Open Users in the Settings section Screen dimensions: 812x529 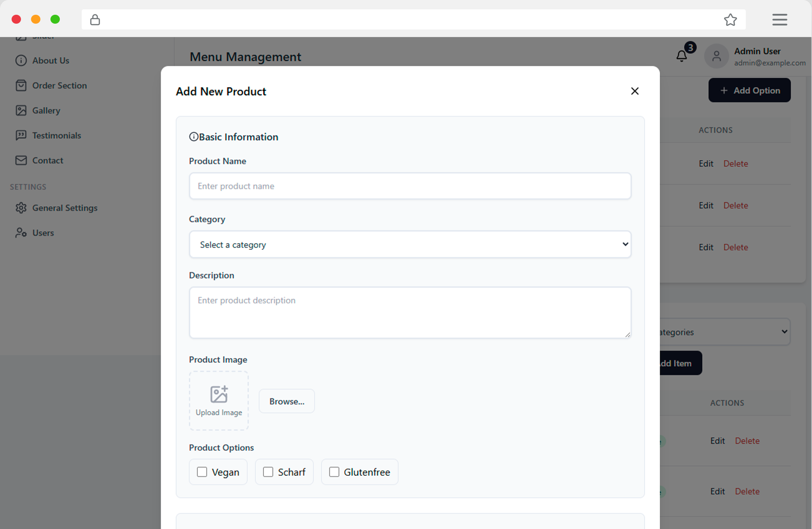point(43,233)
